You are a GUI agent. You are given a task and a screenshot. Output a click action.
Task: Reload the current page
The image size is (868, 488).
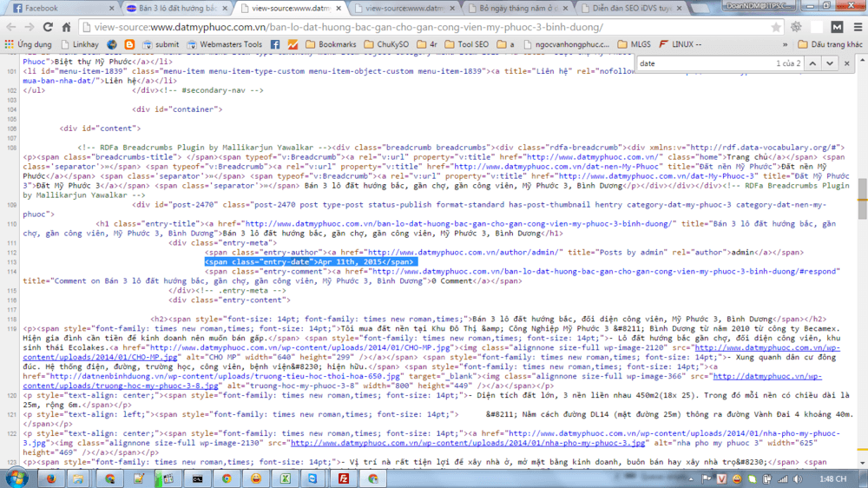coord(48,27)
